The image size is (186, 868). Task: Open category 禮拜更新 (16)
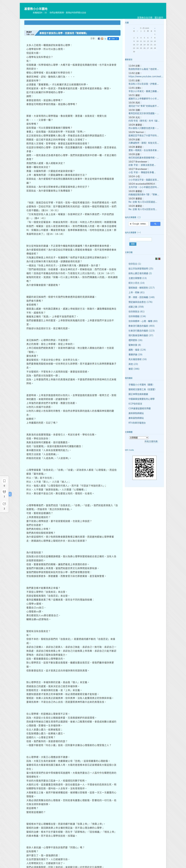[135, 340]
